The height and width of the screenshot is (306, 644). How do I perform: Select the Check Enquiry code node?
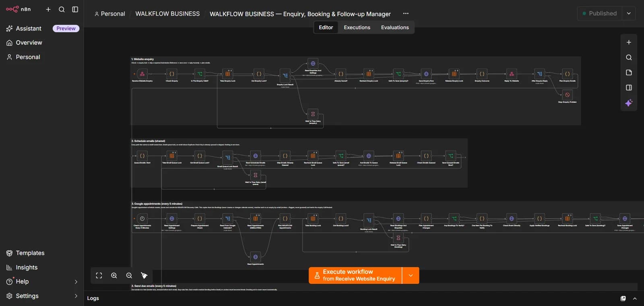(x=172, y=74)
